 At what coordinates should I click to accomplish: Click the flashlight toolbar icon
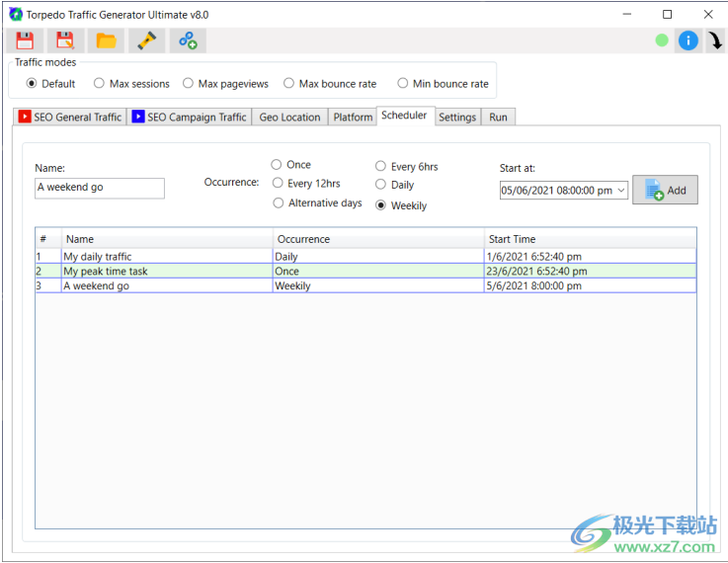(x=147, y=40)
